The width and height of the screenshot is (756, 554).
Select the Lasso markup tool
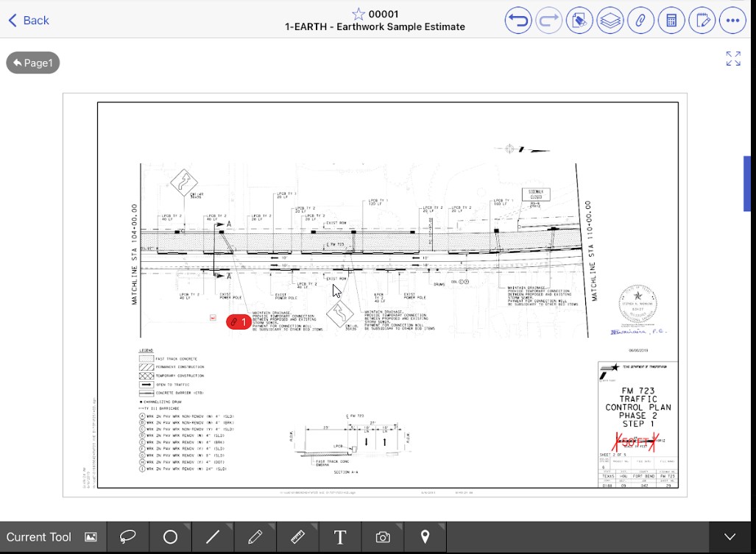(128, 537)
